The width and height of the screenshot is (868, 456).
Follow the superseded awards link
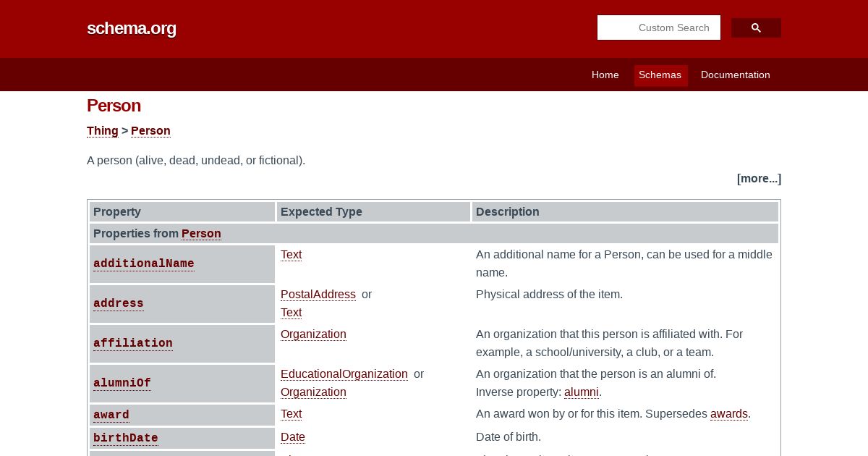[x=729, y=414]
